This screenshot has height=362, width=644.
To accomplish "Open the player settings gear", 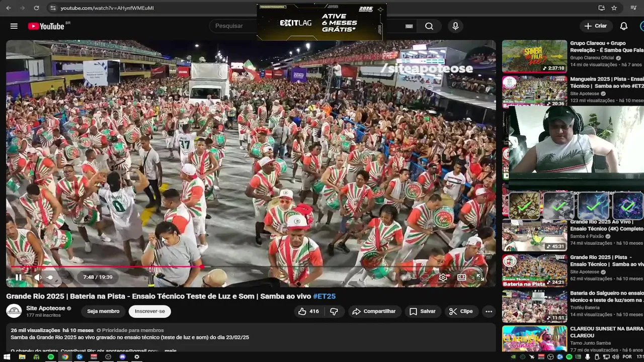I will (x=443, y=277).
